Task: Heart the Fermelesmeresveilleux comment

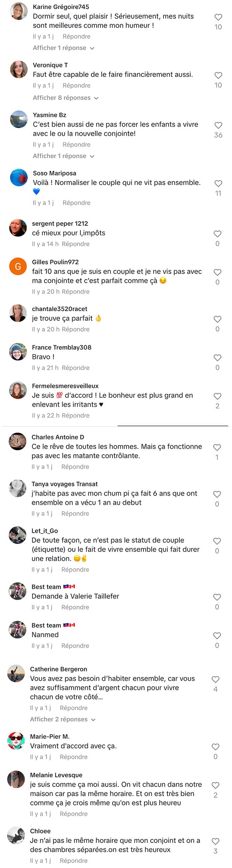Action: click(x=217, y=396)
